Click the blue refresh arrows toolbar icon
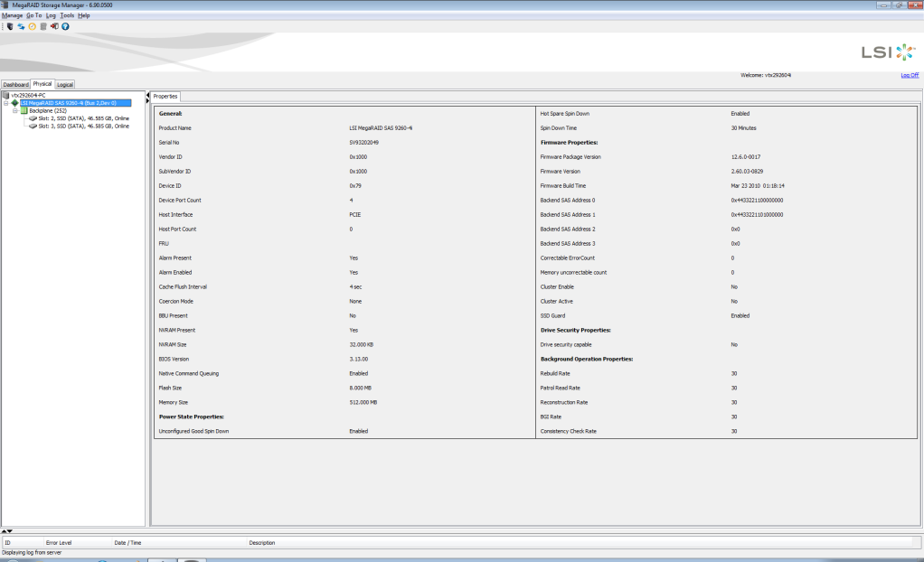This screenshot has height=562, width=924. click(21, 26)
